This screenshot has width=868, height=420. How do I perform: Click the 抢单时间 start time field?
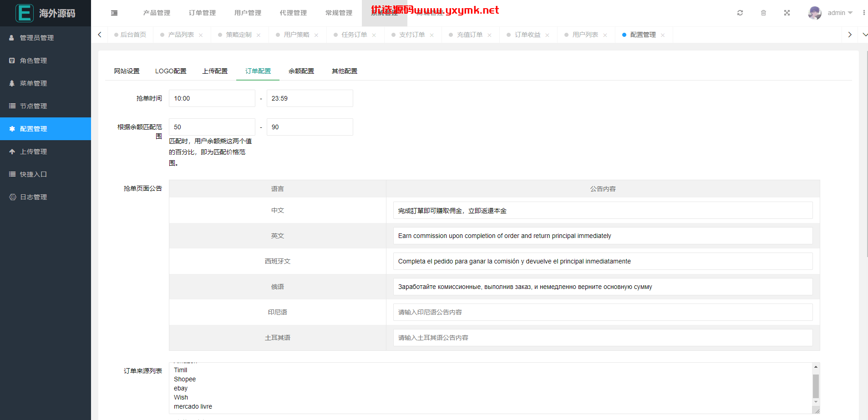212,98
